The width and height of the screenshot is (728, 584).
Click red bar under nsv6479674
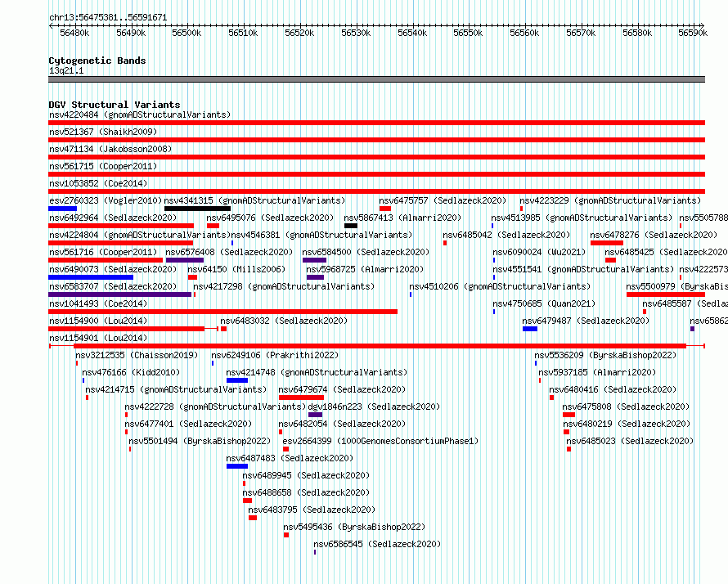point(301,398)
